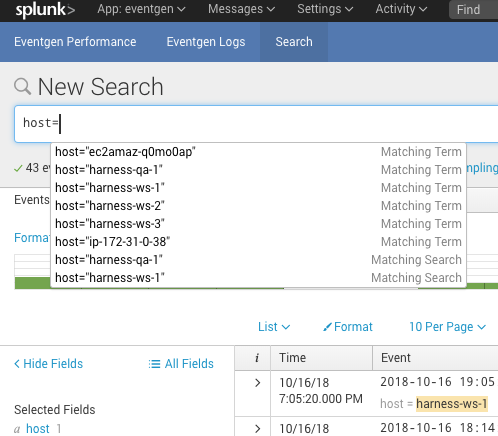498x436 pixels.
Task: Click the pencil Format button above results
Action: point(348,327)
